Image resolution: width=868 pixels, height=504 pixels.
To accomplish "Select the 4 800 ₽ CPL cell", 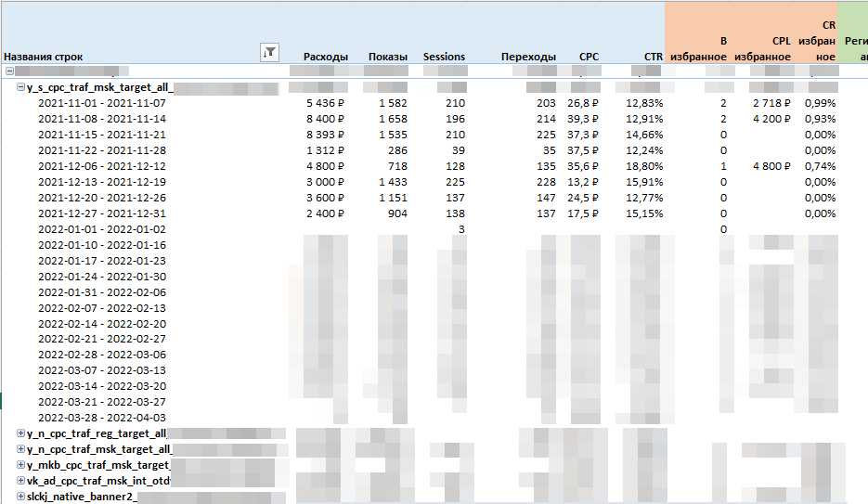I will click(x=771, y=166).
